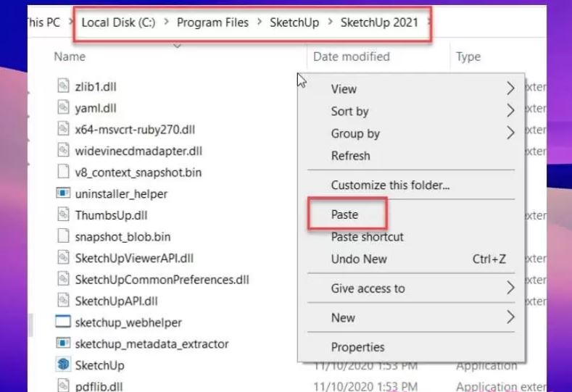Click pdflib.dll date 11/10/2020 1:53 PM
Image resolution: width=572 pixels, height=392 pixels.
(x=365, y=386)
